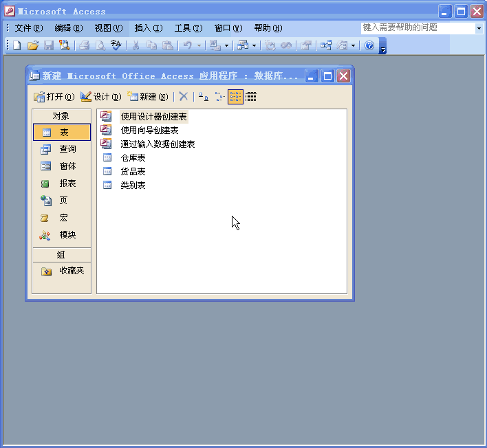Click the Microsoft Access Help icon

click(369, 45)
